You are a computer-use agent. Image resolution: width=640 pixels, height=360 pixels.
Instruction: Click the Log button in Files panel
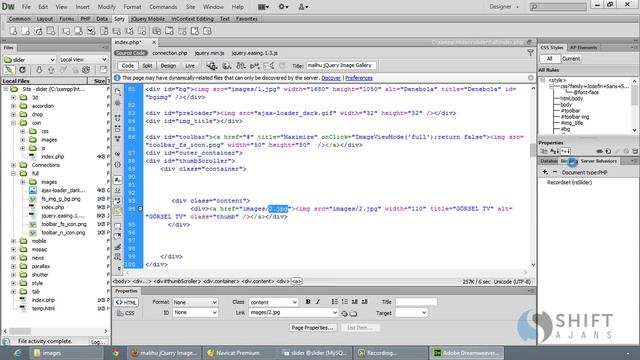(98, 342)
